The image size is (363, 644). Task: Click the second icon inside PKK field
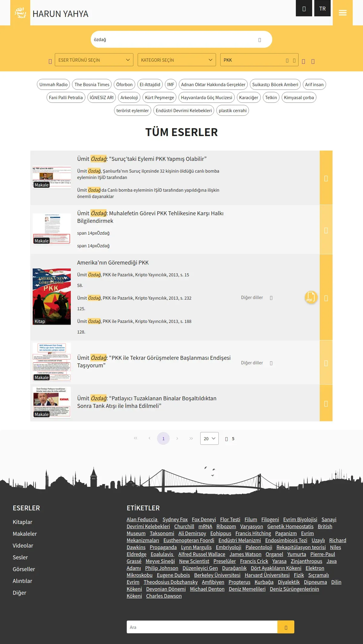coord(294,60)
